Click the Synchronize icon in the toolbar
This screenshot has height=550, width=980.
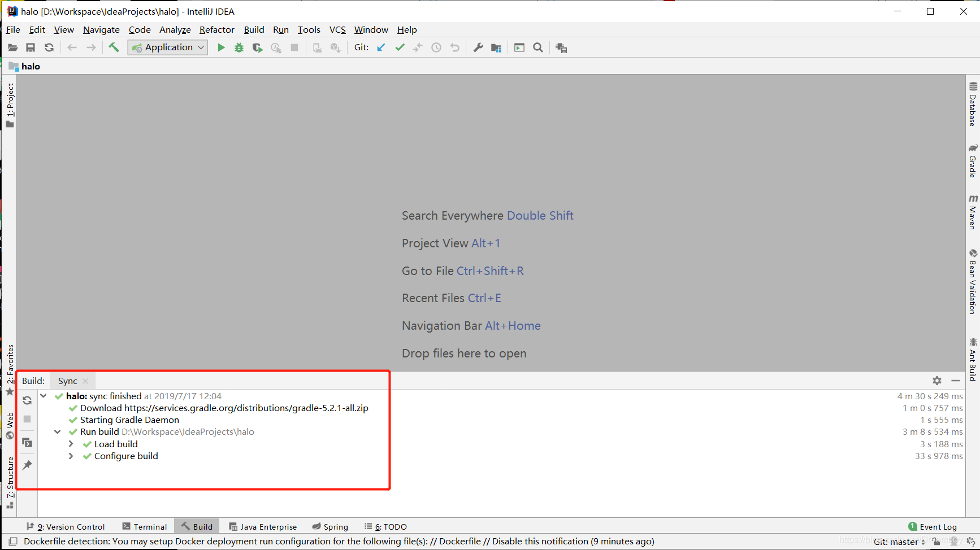[49, 48]
